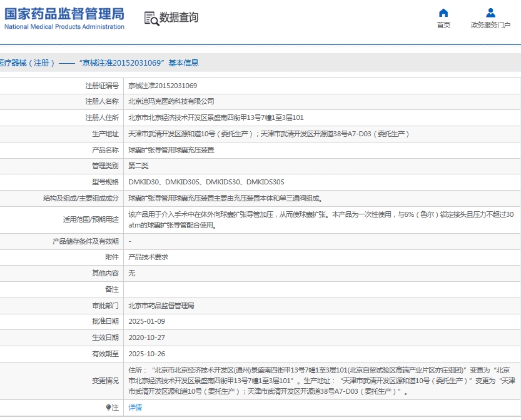
Task: Click the 变更情况 change description text
Action: tap(321, 381)
